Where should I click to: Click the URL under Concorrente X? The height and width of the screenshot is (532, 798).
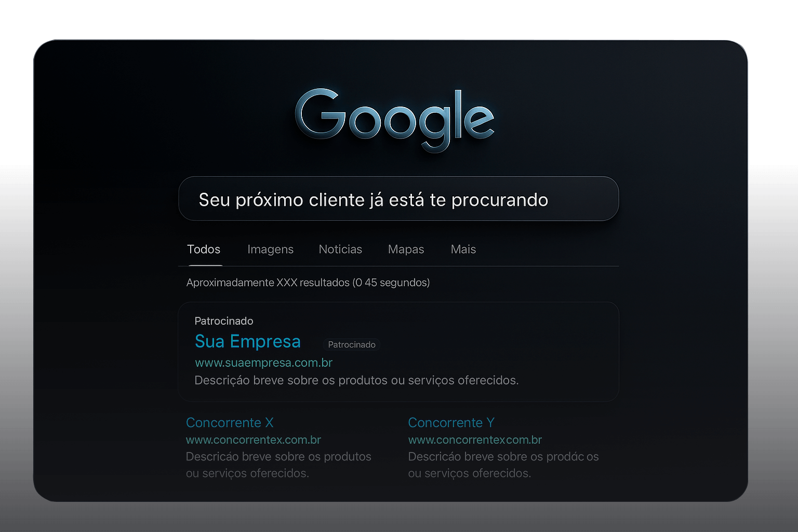coord(254,440)
